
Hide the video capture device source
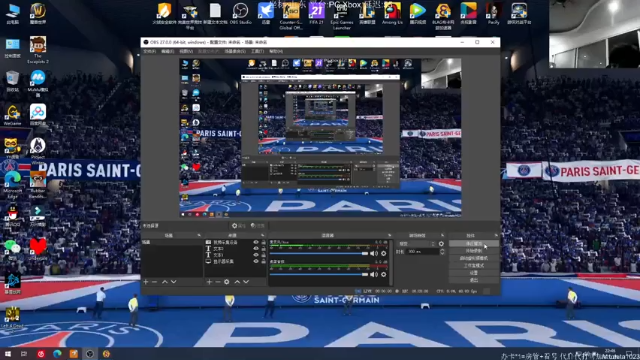coord(256,242)
